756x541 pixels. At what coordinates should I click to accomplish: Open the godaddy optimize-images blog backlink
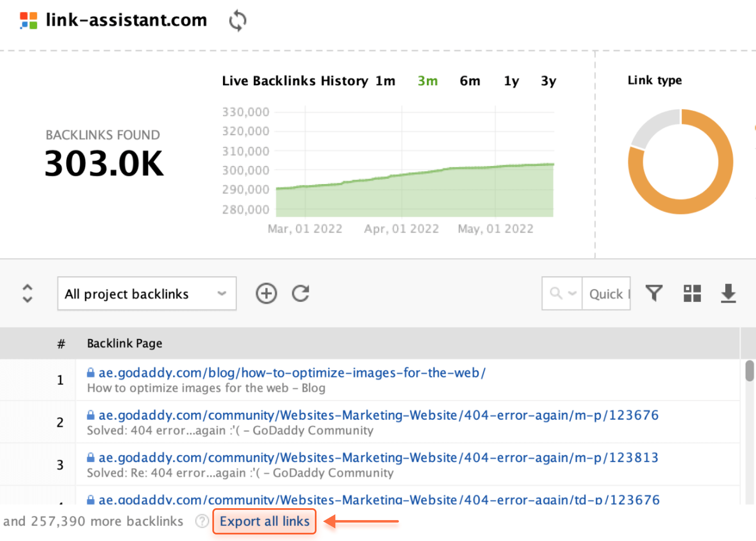pos(292,373)
